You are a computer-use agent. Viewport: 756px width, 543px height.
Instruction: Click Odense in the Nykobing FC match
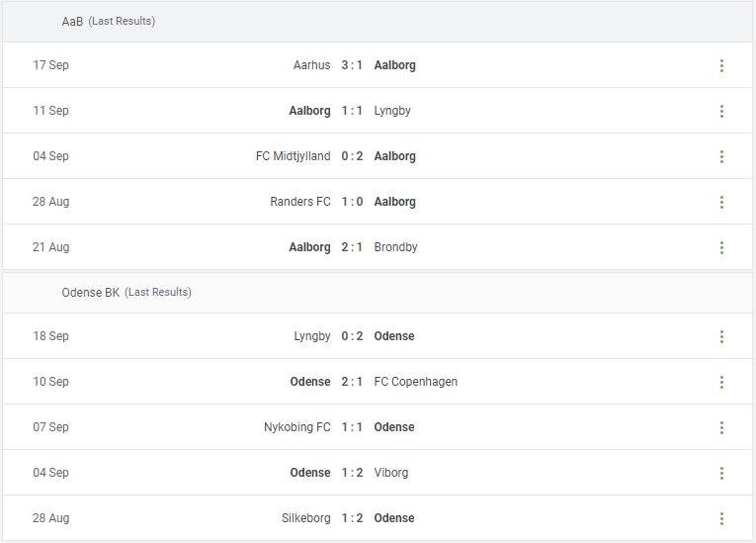pyautogui.click(x=394, y=426)
